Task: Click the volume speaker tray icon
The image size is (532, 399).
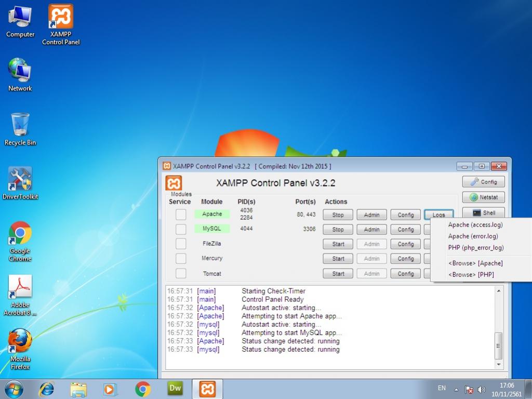Action: [481, 389]
